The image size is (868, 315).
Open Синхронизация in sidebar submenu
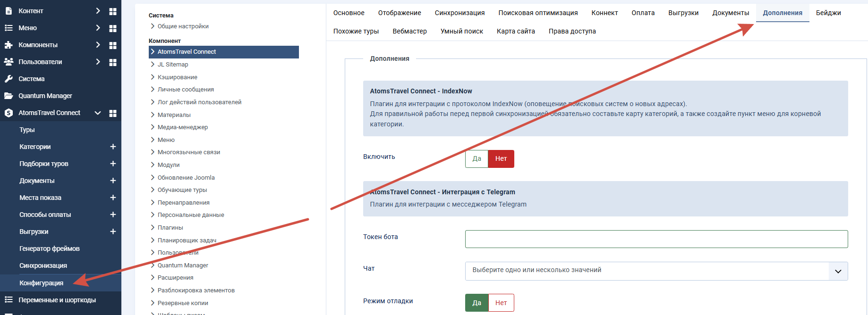tap(43, 265)
